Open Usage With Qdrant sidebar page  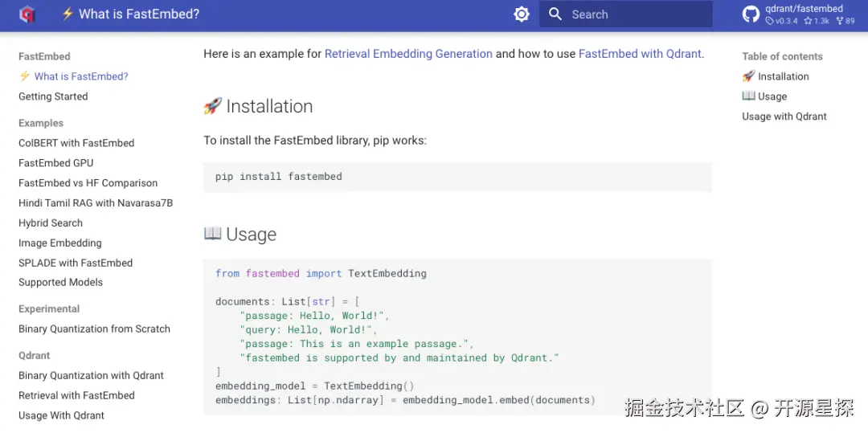[61, 415]
